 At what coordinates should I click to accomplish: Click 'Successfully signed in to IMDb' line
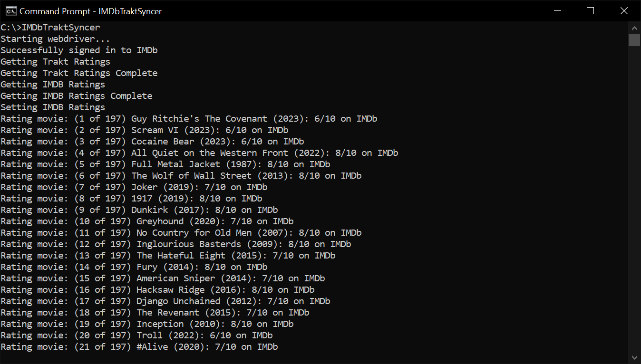79,50
